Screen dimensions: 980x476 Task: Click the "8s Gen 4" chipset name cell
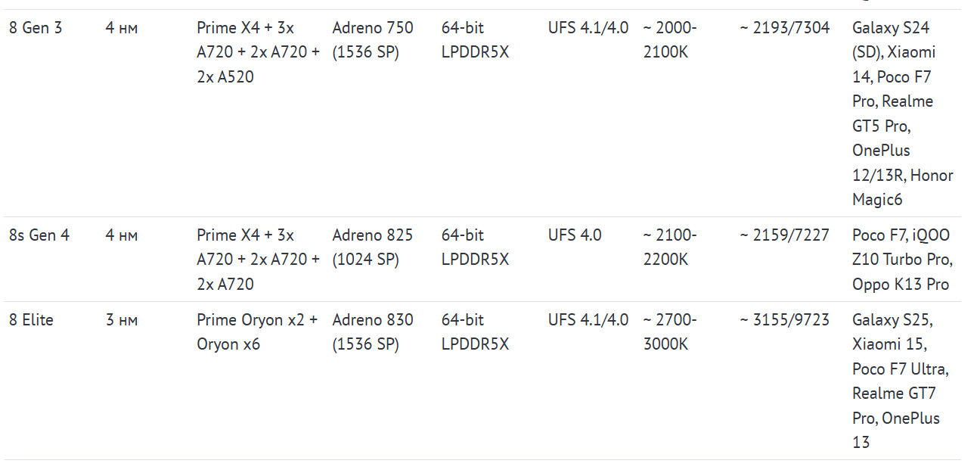click(x=39, y=235)
